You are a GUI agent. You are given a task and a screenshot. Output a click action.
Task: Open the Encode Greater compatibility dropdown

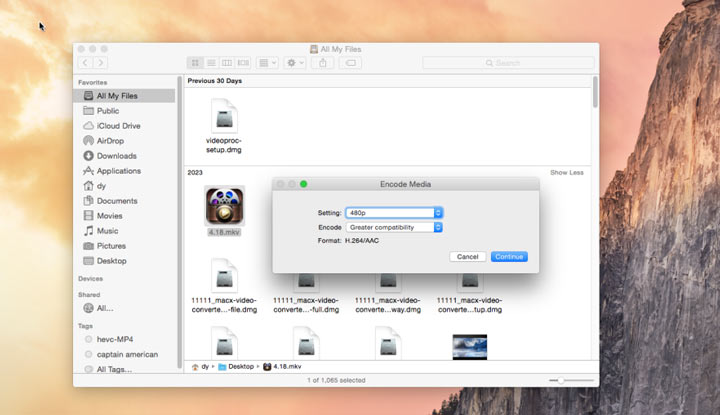point(393,227)
